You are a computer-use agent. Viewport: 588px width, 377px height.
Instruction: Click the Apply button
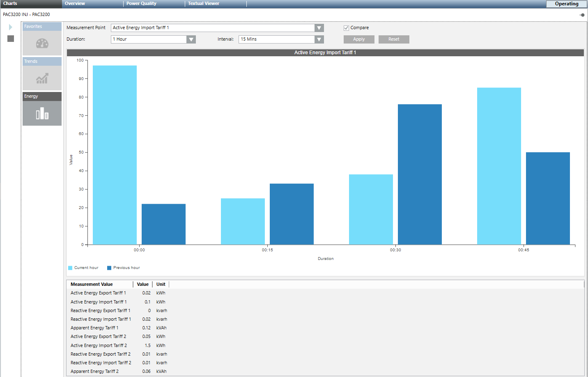pos(359,39)
